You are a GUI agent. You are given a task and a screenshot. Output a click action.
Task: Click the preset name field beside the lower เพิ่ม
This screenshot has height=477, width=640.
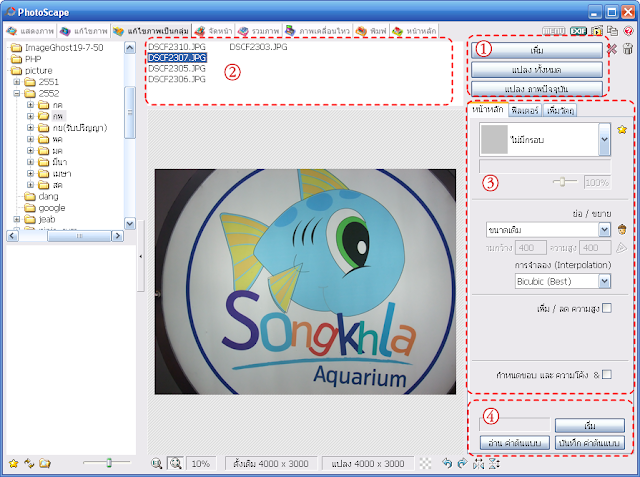[x=514, y=425]
